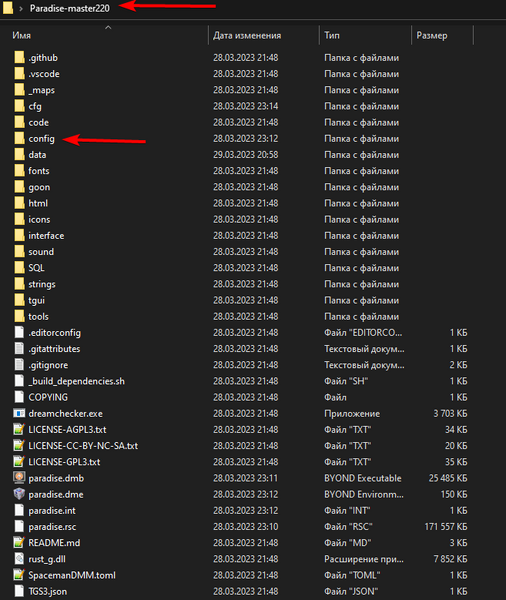
Task: Select the paradise.dme environment file icon
Action: [x=19, y=494]
